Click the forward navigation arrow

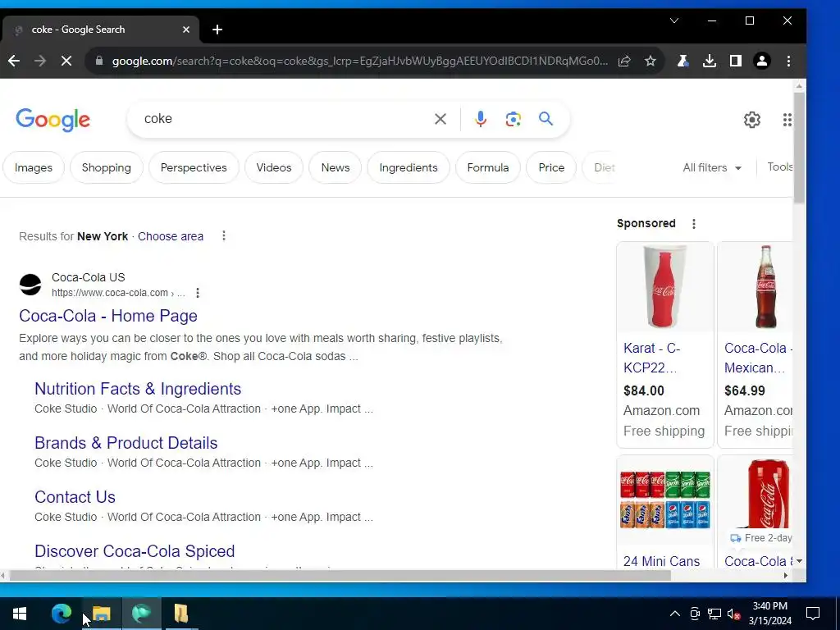coord(40,61)
